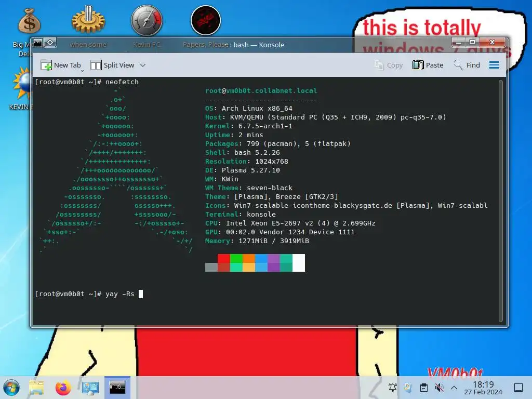This screenshot has height=399, width=532.
Task: Open the New Tab dropdown arrow
Action: pyautogui.click(x=82, y=71)
